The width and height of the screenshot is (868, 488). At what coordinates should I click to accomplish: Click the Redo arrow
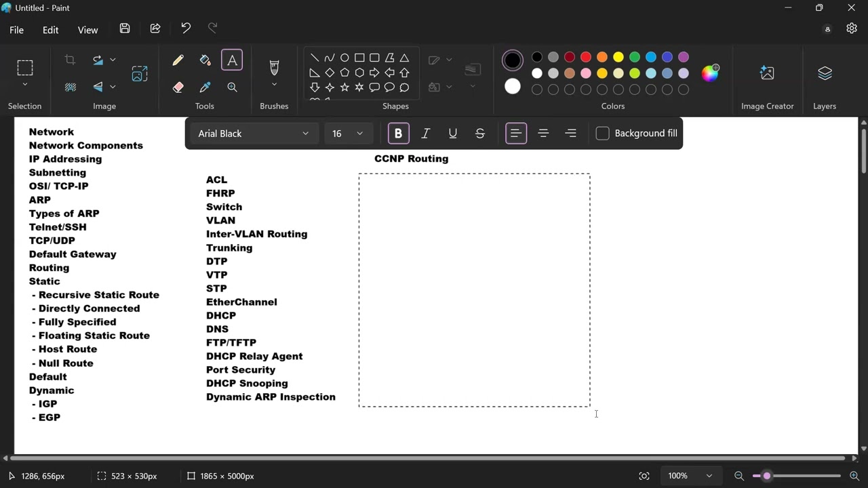pyautogui.click(x=213, y=28)
